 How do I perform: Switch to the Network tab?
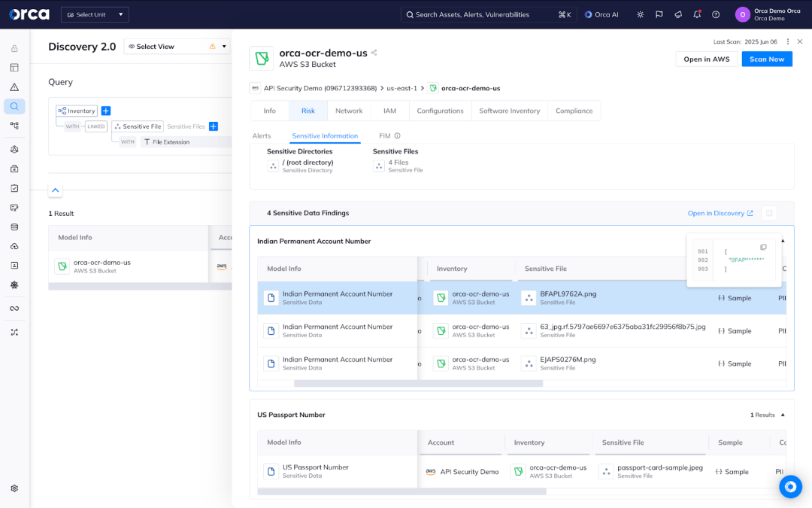[349, 111]
